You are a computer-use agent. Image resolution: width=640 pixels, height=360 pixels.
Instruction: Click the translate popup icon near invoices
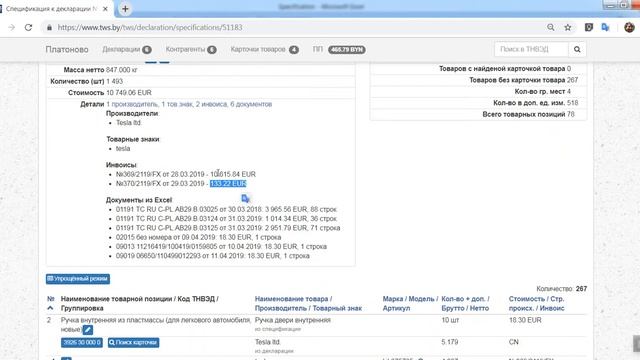[245, 199]
